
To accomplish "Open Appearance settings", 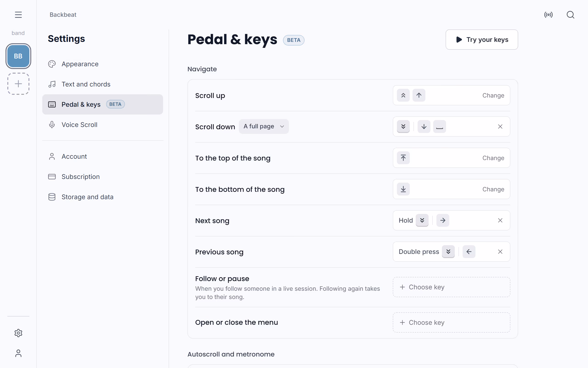I will point(102,64).
